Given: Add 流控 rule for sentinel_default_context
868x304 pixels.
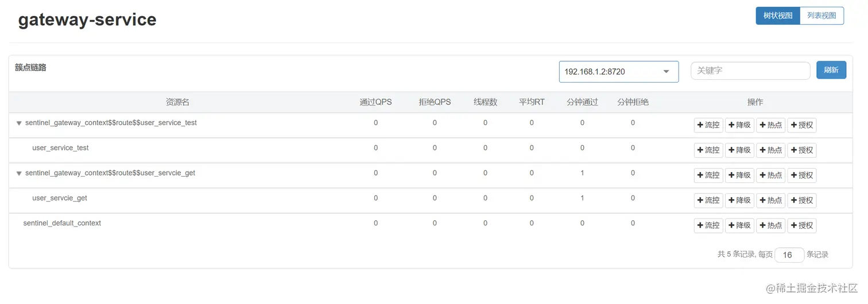Looking at the screenshot, I should 708,225.
